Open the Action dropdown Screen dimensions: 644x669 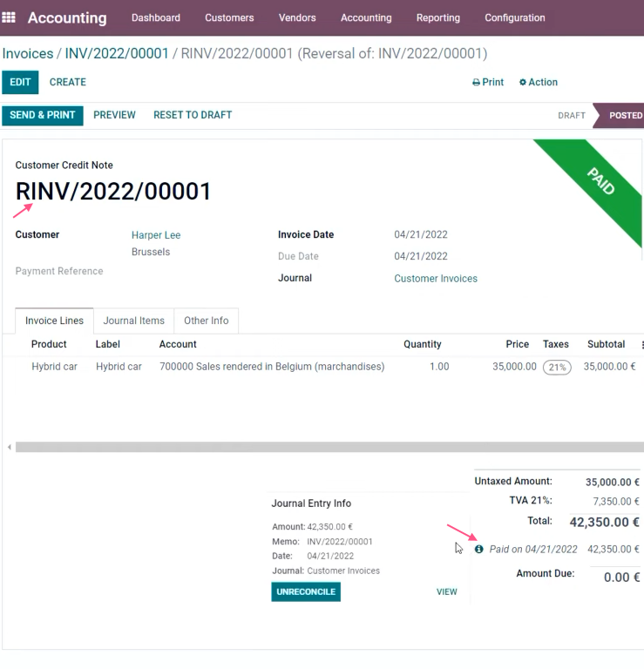pos(539,83)
